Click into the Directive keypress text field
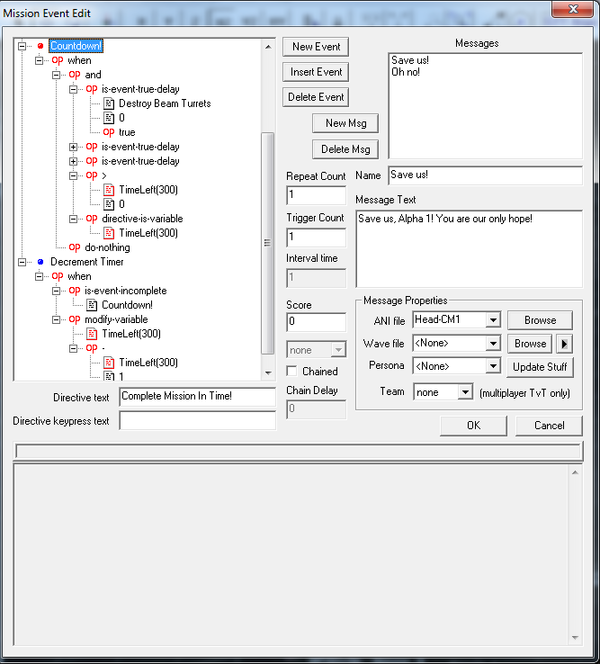 click(x=196, y=421)
